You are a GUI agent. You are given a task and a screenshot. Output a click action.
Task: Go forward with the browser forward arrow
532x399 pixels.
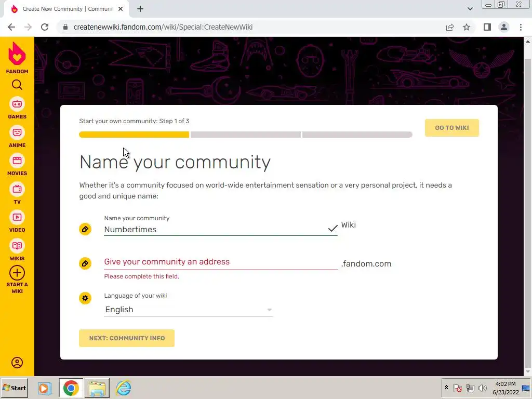coord(28,27)
